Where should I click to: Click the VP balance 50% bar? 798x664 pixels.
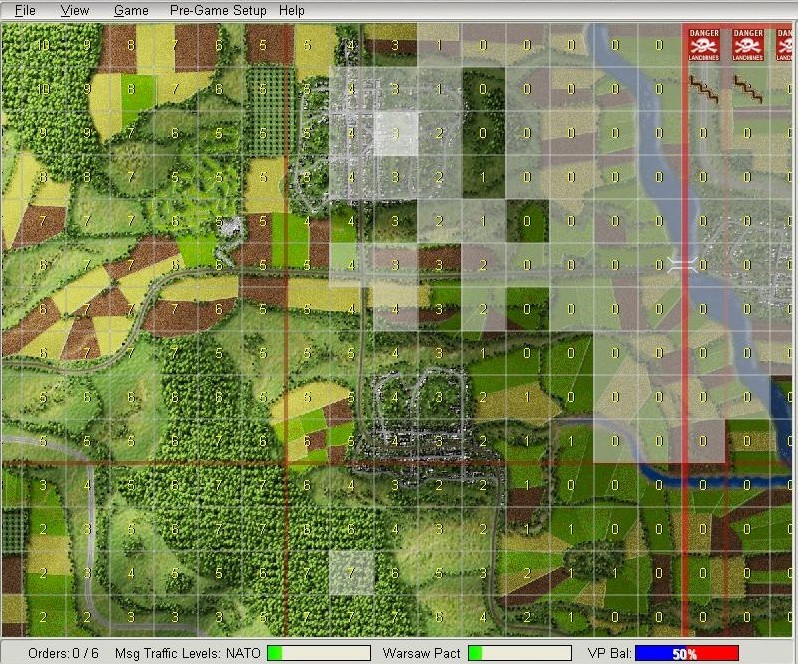tap(687, 653)
